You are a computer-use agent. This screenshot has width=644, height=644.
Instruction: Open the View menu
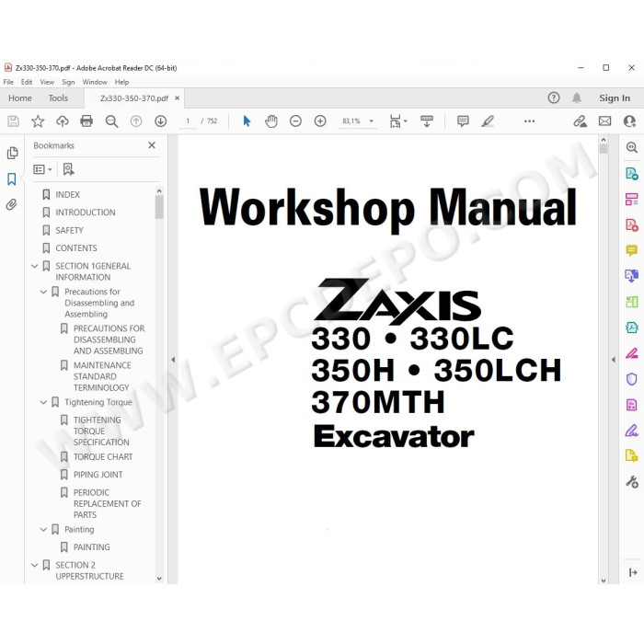tap(47, 82)
